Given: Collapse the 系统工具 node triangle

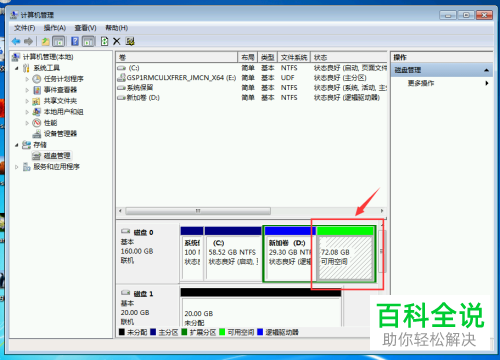Looking at the screenshot, I should [x=17, y=68].
